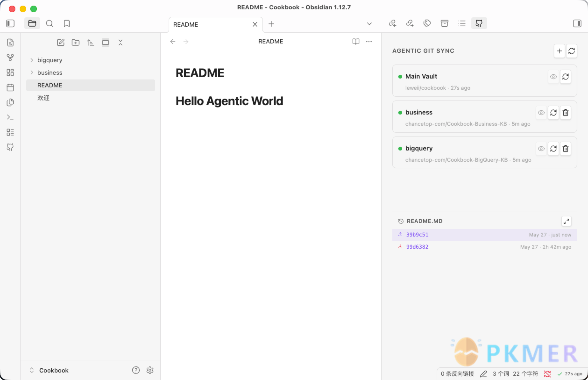The image size is (588, 380).
Task: Open today's daily note from ribbon
Action: click(10, 87)
